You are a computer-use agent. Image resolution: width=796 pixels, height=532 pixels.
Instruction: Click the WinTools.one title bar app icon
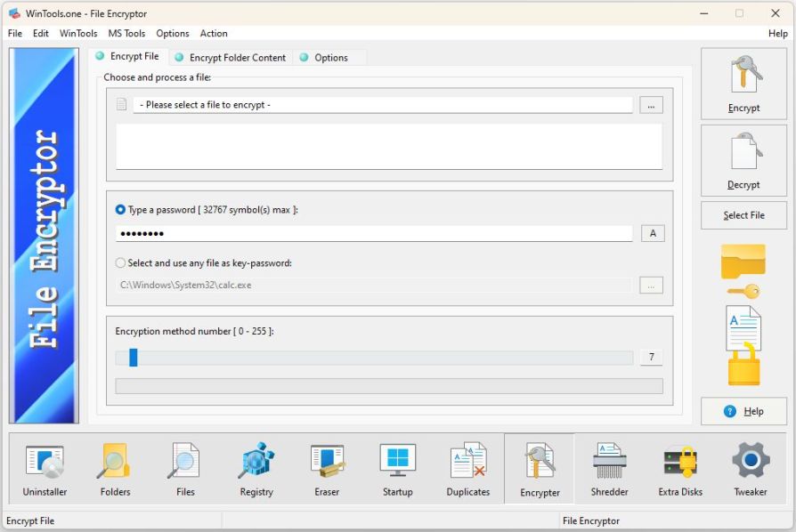[x=15, y=13]
